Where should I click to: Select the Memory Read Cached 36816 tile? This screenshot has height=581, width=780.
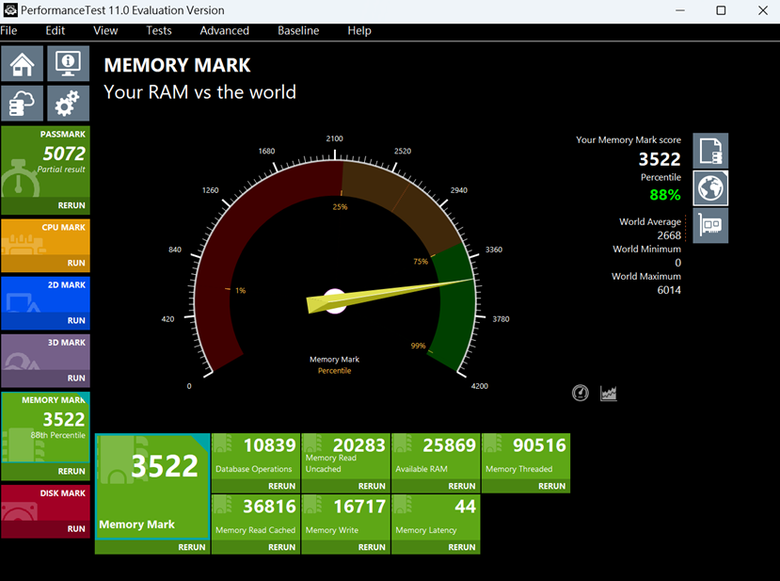tap(256, 517)
